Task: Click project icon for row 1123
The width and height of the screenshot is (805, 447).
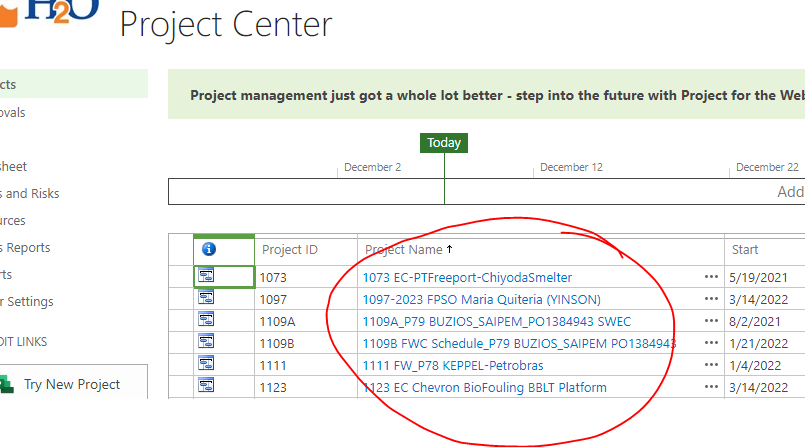Action: [209, 387]
